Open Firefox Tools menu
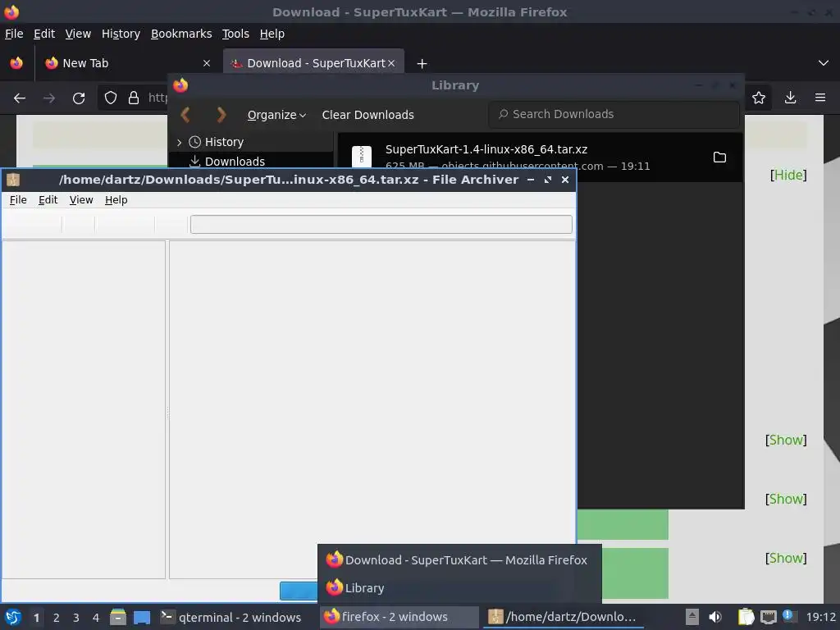Viewport: 840px width, 630px height. pyautogui.click(x=235, y=34)
